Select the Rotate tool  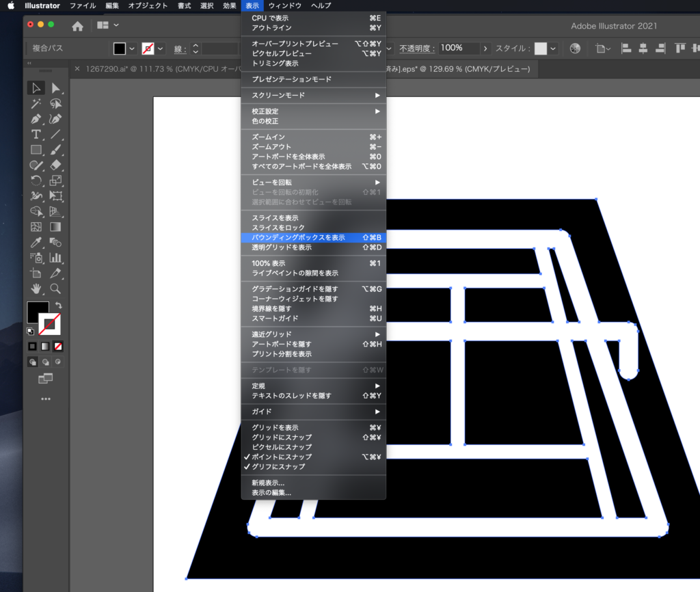click(36, 181)
